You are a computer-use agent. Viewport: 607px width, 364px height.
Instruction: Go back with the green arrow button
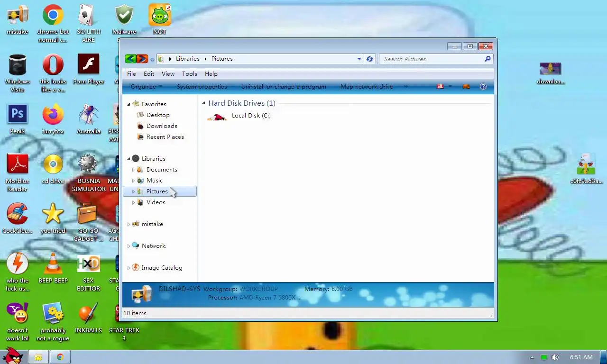click(x=130, y=59)
